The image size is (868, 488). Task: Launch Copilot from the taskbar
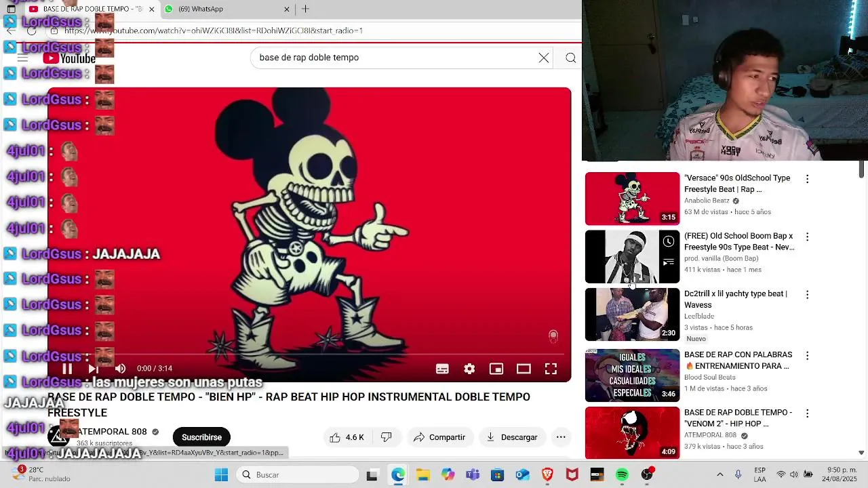(x=448, y=475)
